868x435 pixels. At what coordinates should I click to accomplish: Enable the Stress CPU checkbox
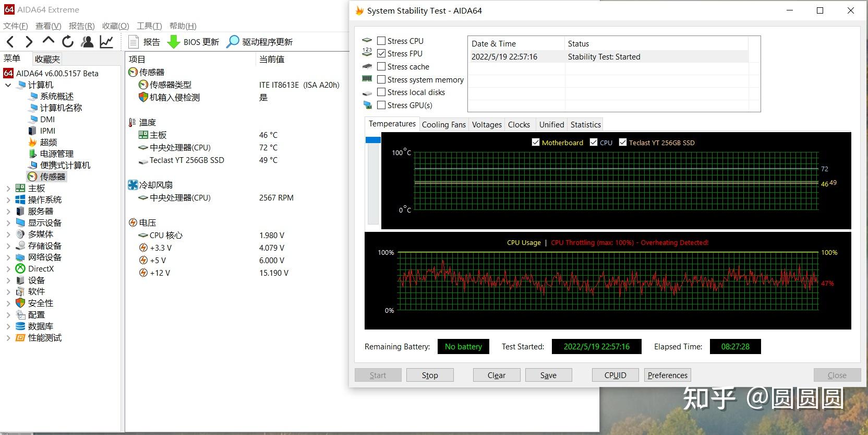(x=381, y=41)
